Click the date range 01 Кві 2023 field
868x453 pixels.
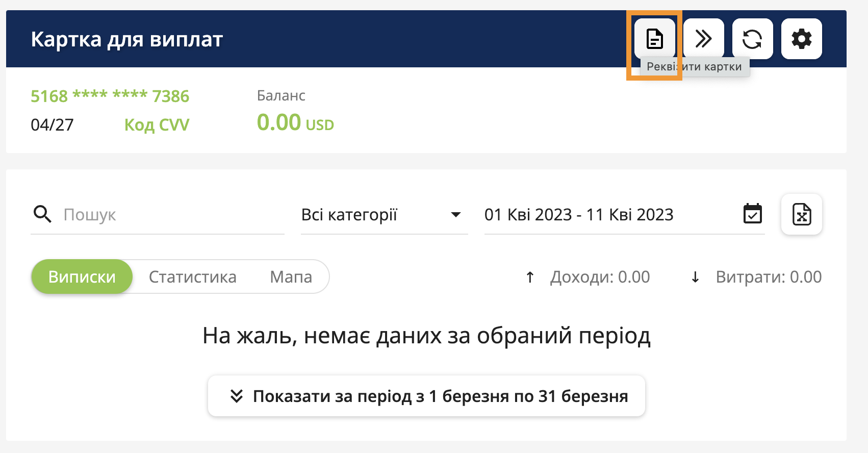coord(579,215)
